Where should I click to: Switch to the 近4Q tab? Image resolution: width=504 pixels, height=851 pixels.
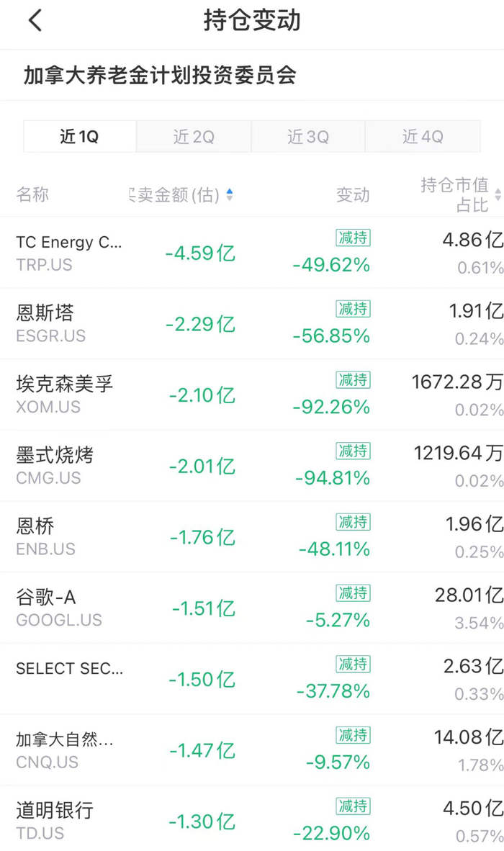(x=423, y=137)
